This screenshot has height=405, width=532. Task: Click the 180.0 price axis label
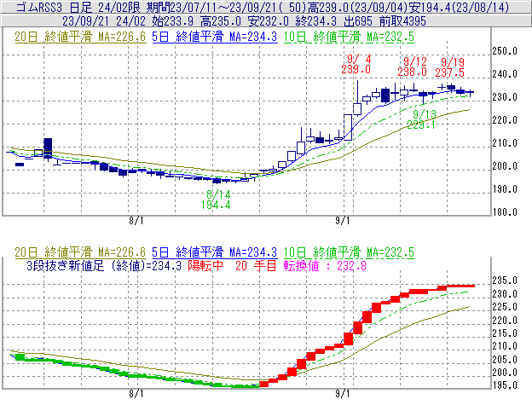click(x=505, y=212)
